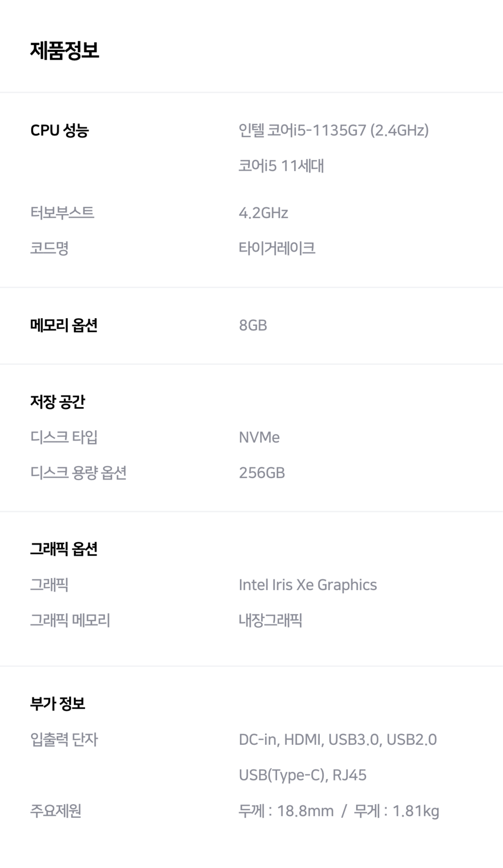Click the USB(Type-C), RJ45 text
Viewport: 503px width, 868px height.
click(302, 775)
